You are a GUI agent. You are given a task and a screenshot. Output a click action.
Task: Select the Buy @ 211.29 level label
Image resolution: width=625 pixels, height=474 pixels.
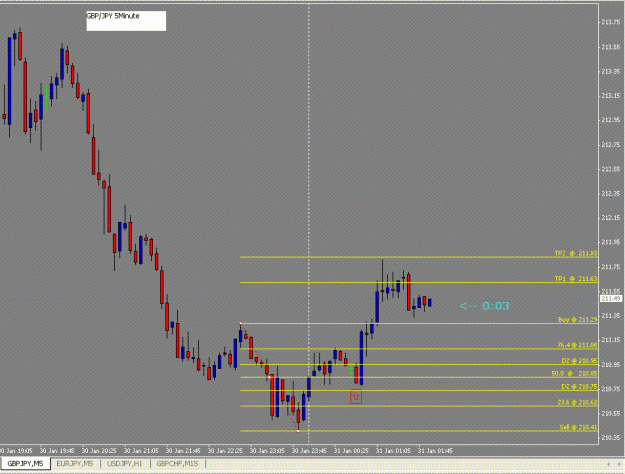(577, 319)
